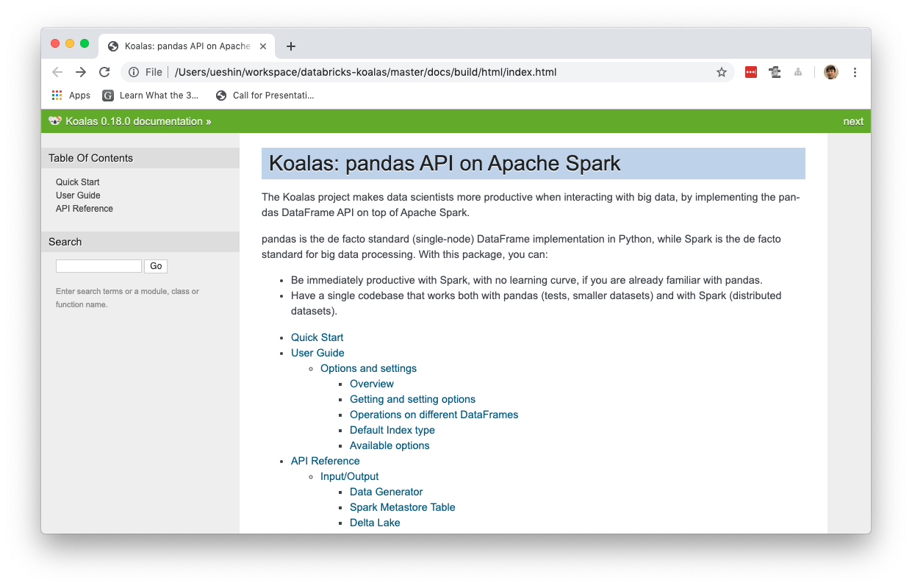Click the search text field in sidebar
This screenshot has width=912, height=588.
click(98, 266)
